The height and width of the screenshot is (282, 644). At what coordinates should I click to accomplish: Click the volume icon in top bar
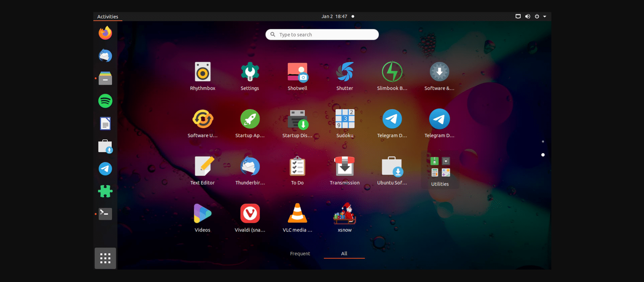tap(527, 16)
